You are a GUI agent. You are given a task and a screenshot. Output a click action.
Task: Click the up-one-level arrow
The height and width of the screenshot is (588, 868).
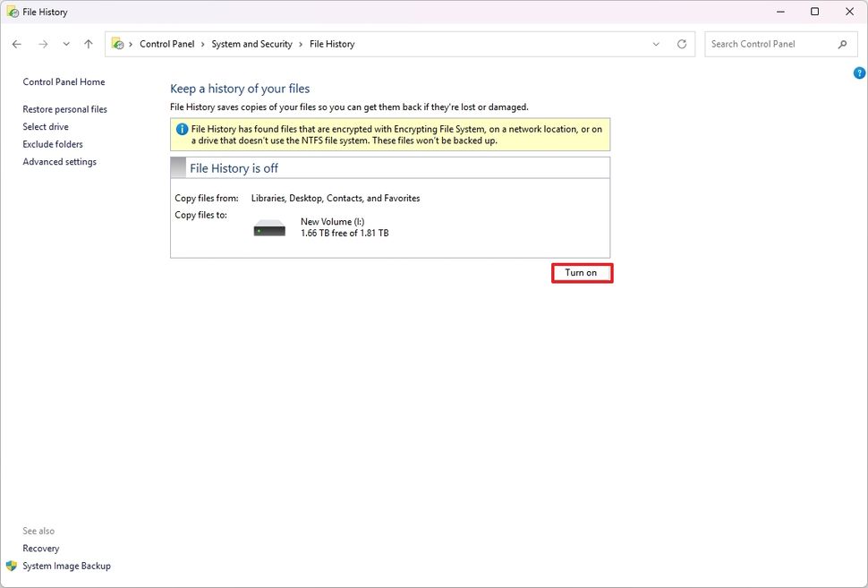[x=88, y=43]
